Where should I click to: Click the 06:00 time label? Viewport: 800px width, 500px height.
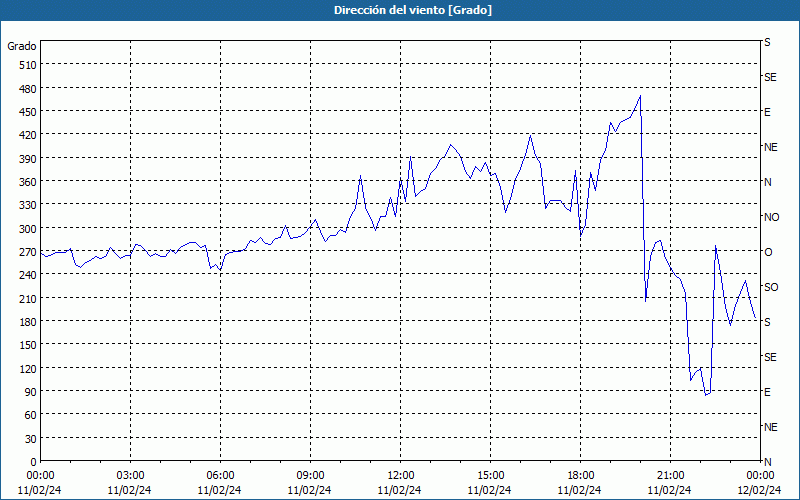pyautogui.click(x=220, y=476)
